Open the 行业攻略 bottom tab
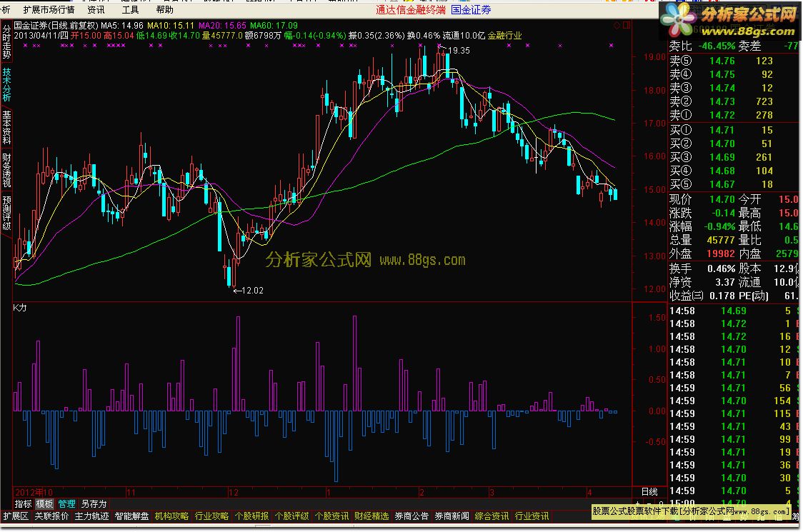This screenshot has height=532, width=803. coord(211,516)
